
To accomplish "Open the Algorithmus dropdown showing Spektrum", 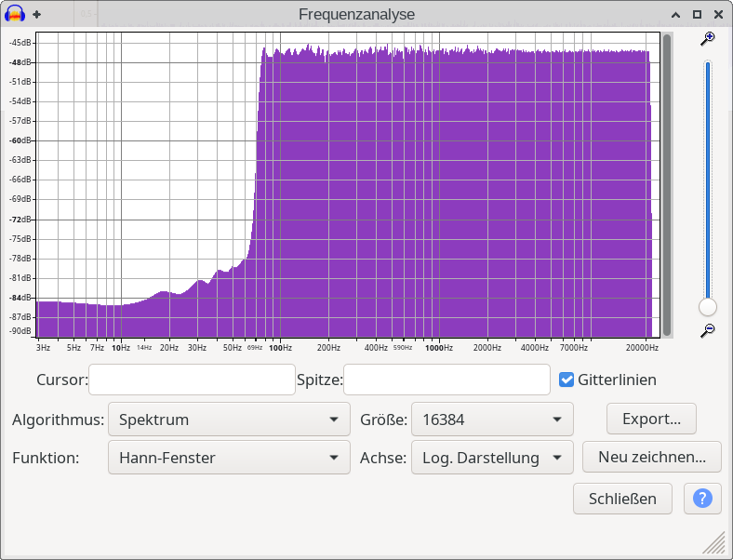I will pos(229,420).
